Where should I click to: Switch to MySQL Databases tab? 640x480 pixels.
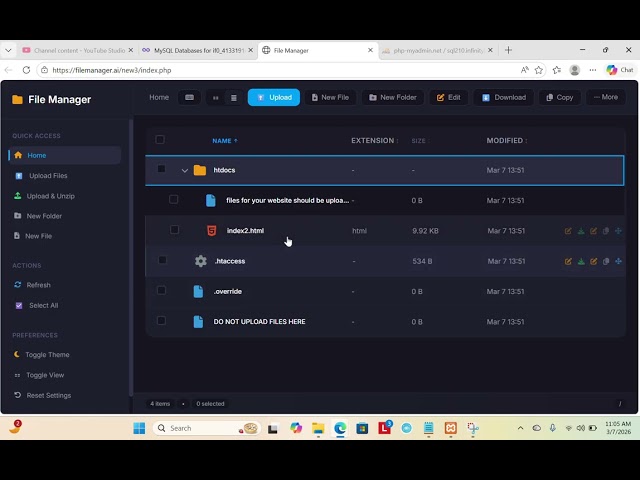tap(198, 50)
